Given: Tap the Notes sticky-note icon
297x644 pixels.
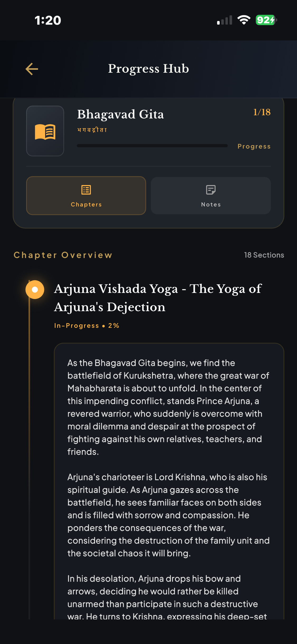Looking at the screenshot, I should pos(211,190).
